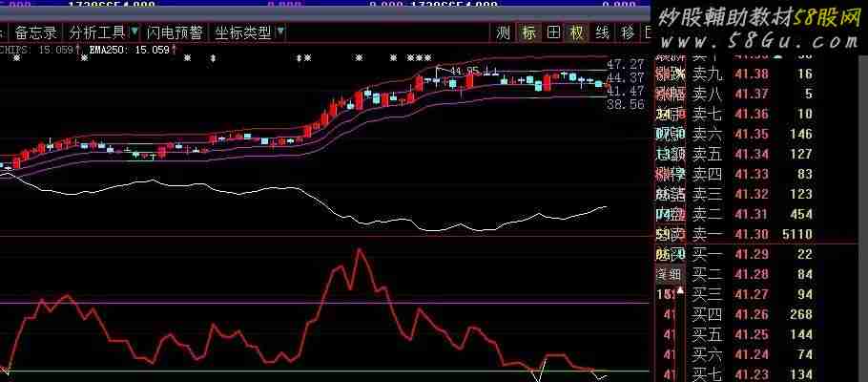Click the peak of the red oscillator line
The image size is (868, 382).
pyautogui.click(x=360, y=249)
